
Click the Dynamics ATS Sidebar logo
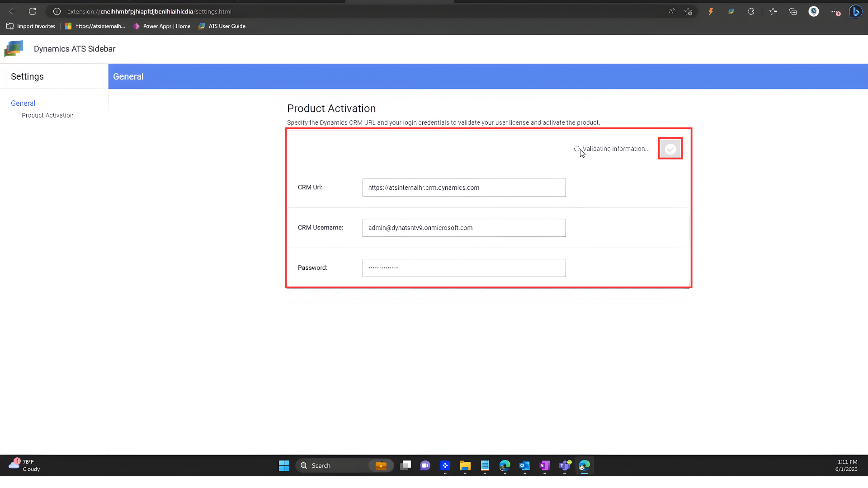click(14, 48)
